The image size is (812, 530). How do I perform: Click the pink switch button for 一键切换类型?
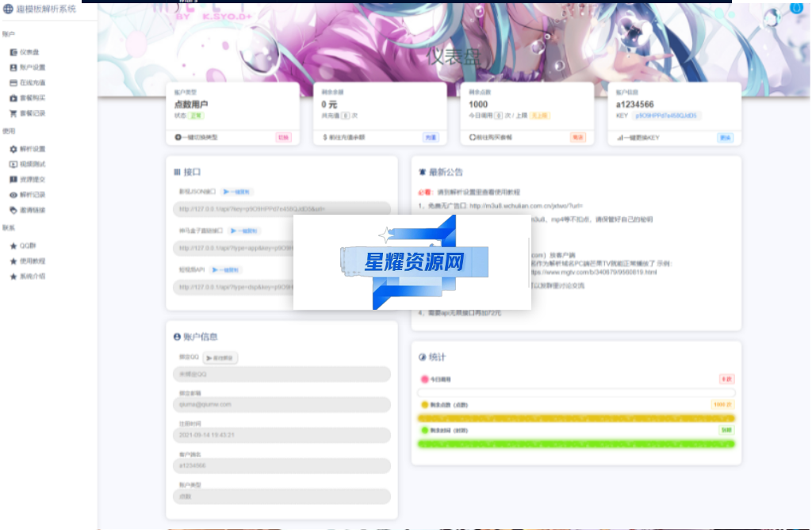[x=283, y=138]
